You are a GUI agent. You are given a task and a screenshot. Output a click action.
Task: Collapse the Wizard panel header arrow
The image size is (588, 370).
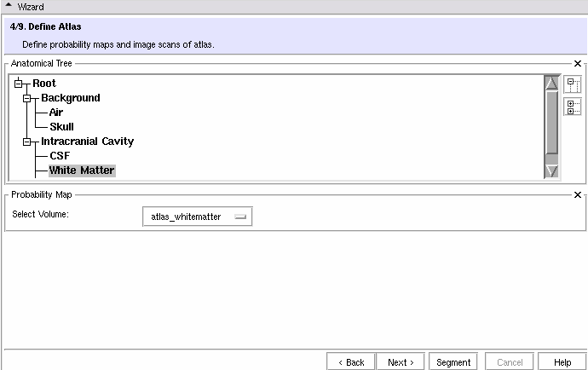click(9, 7)
